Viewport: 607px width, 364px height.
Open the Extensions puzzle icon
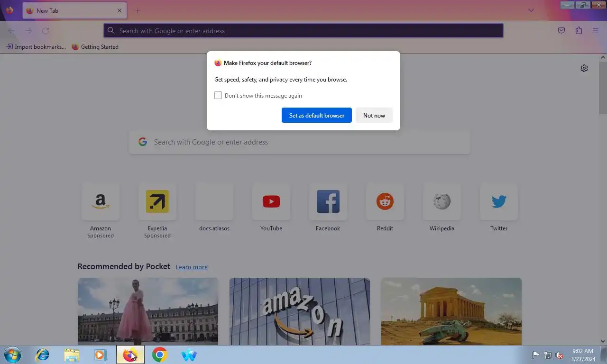click(x=579, y=30)
